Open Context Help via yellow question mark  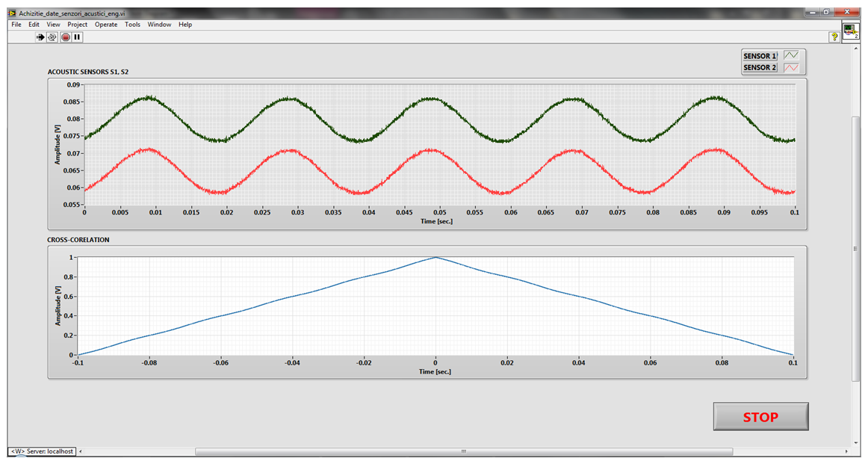point(834,37)
